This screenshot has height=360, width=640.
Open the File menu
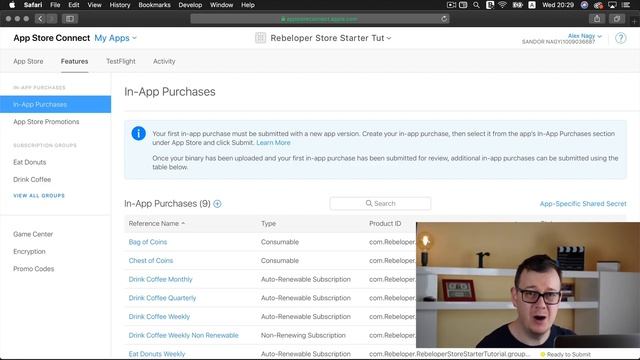pos(55,5)
